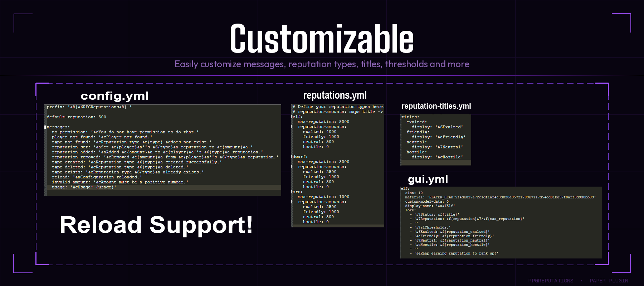Click the messages: key in config.yml
This screenshot has height=286, width=644.
tap(58, 127)
